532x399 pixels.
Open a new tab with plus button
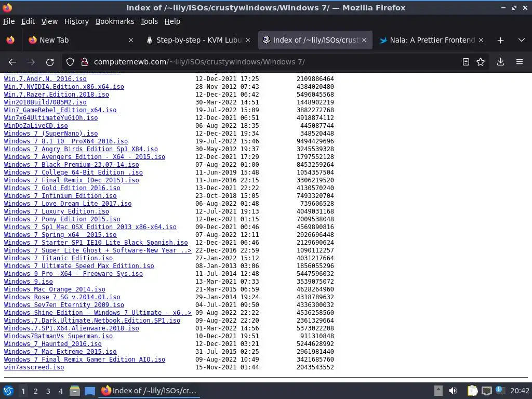[500, 41]
